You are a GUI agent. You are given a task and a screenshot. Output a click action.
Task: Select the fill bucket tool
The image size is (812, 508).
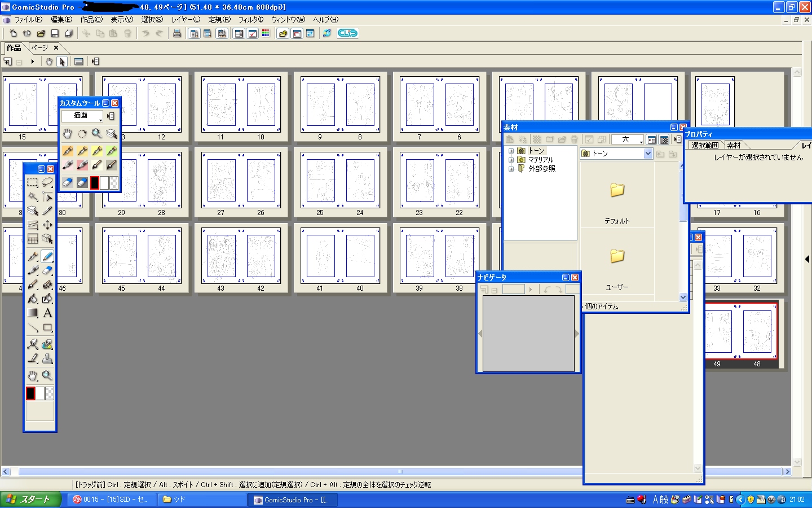coord(33,299)
